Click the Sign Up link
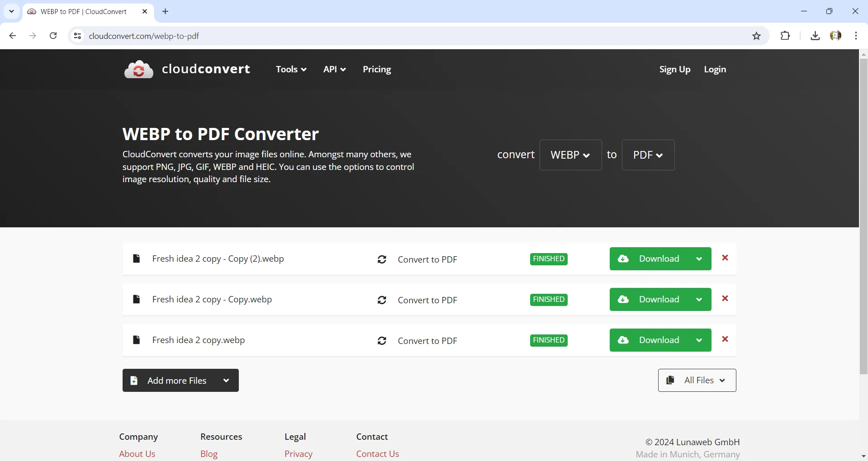 click(x=675, y=69)
